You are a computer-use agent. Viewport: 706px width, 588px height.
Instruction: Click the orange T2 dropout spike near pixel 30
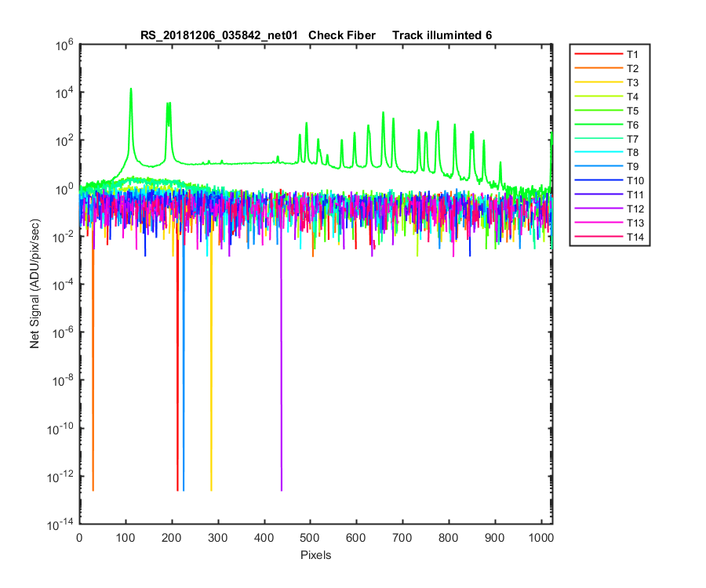93,360
